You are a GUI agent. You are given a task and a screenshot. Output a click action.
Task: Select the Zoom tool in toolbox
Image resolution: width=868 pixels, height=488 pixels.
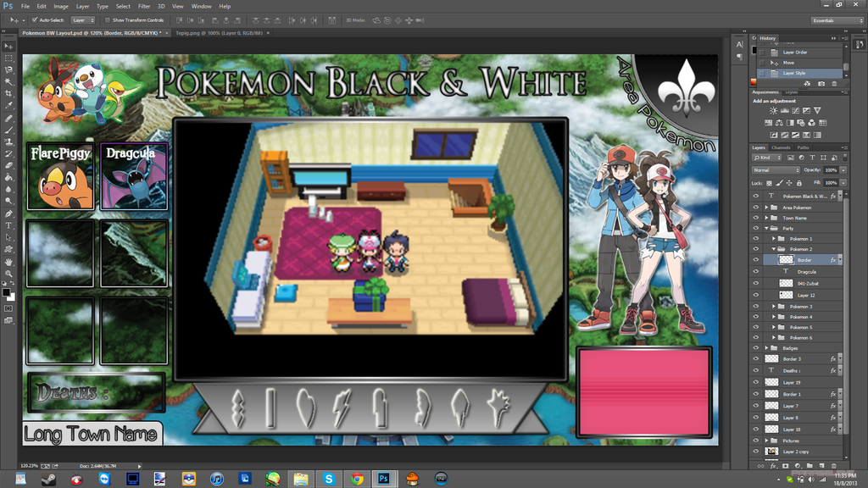[x=8, y=274]
